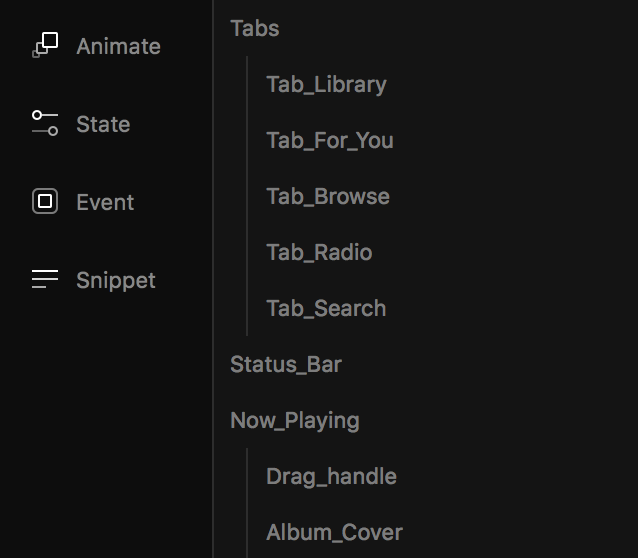The height and width of the screenshot is (558, 638).
Task: Click the Event rounded-square icon
Action: coord(45,201)
